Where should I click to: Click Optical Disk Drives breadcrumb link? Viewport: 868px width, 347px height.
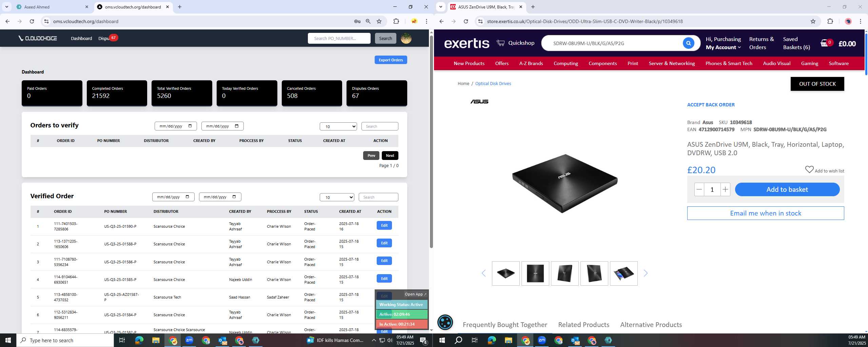tap(493, 83)
